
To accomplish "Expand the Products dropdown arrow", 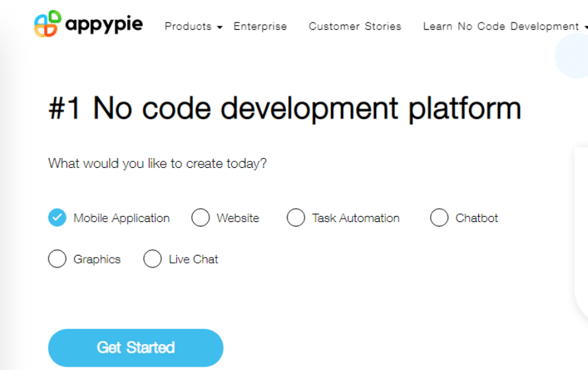I will click(220, 27).
